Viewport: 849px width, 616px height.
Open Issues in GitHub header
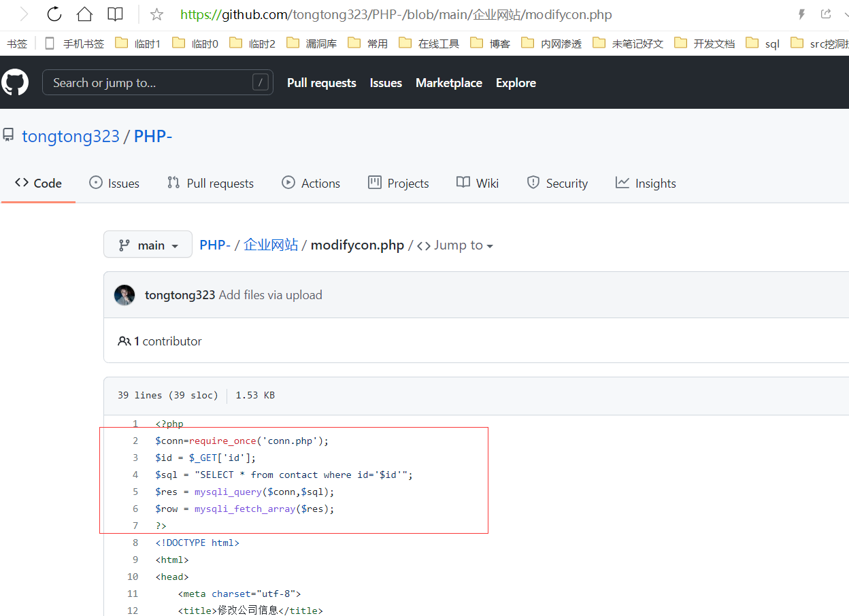386,83
